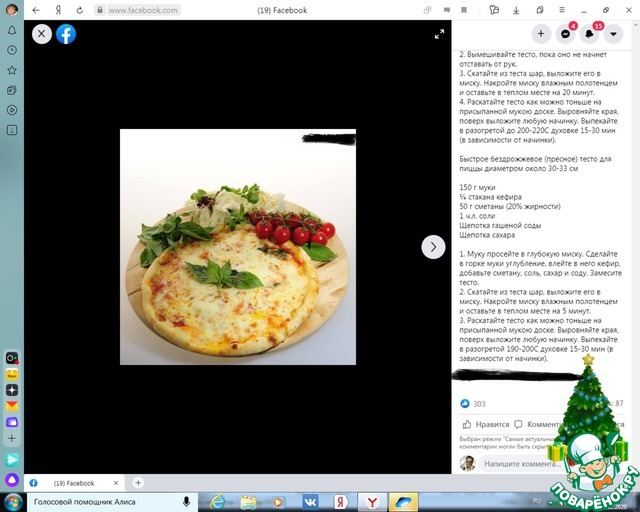
Task: Click the comment input field
Action: click(520, 464)
